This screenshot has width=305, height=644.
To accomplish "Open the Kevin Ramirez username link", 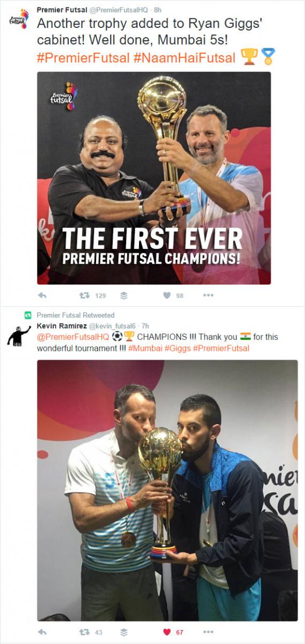I will [59, 326].
